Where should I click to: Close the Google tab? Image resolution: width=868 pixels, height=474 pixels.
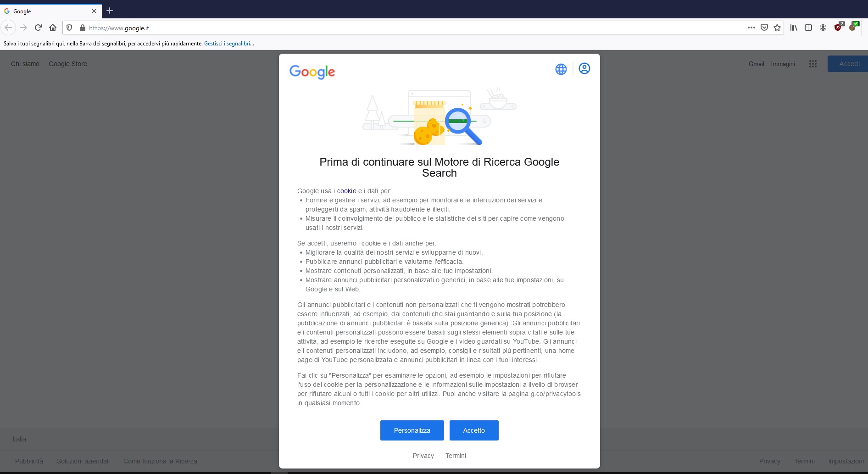point(94,11)
